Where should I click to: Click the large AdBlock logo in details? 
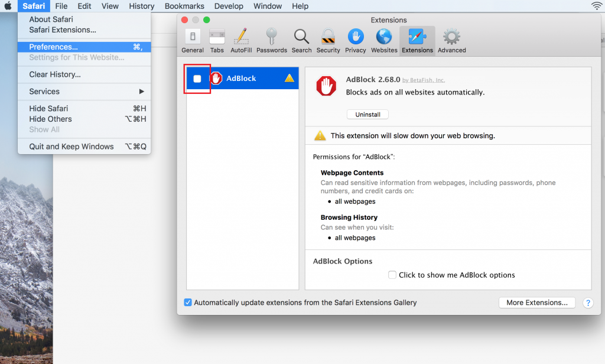(x=326, y=86)
